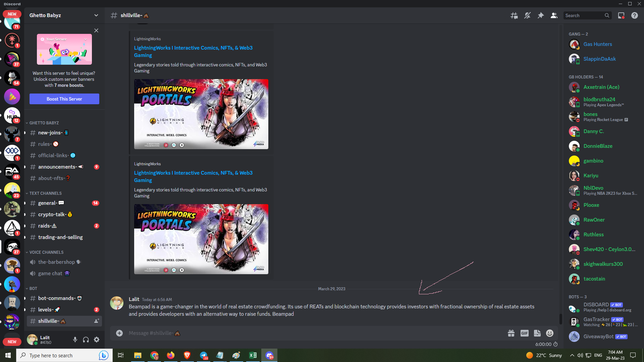Click Boost This Server button
The image size is (644, 362).
pos(64,99)
